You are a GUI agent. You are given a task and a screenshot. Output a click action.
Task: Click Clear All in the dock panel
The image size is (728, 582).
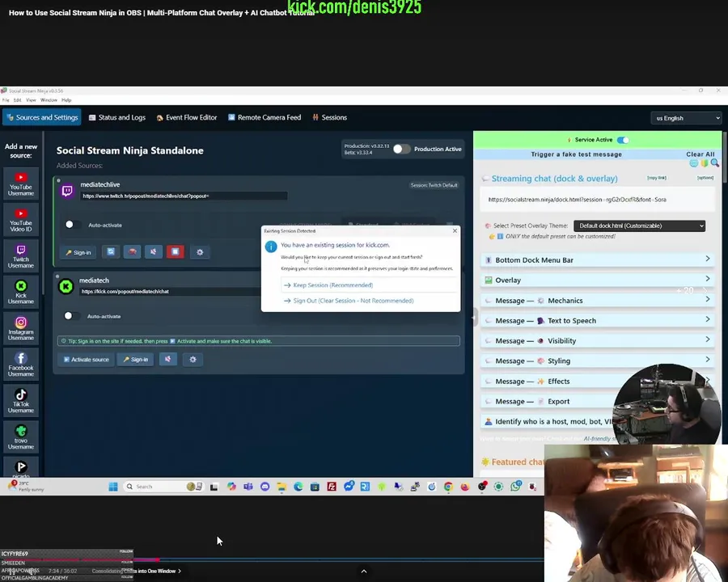(x=700, y=154)
